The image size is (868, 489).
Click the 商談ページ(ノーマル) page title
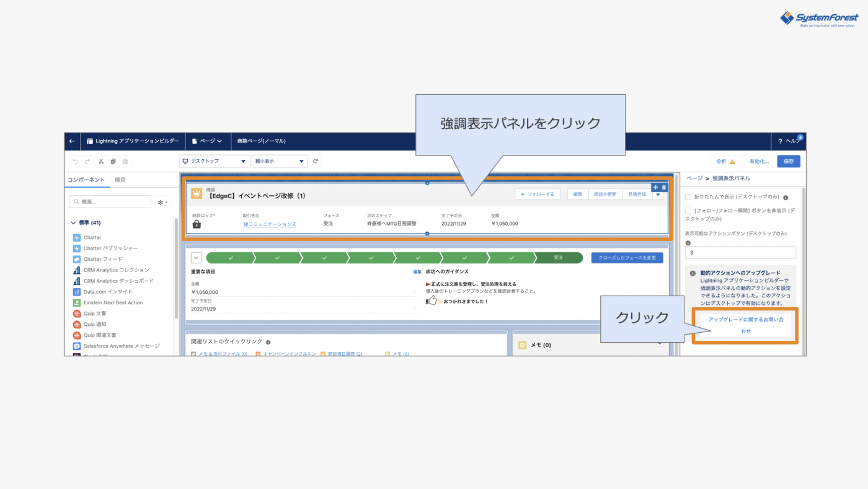(x=262, y=141)
